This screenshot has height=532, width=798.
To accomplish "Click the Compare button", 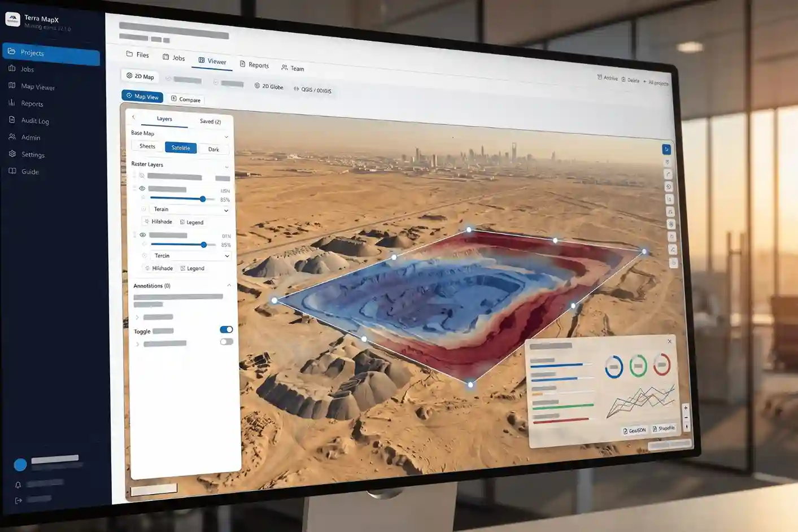I will 186,99.
